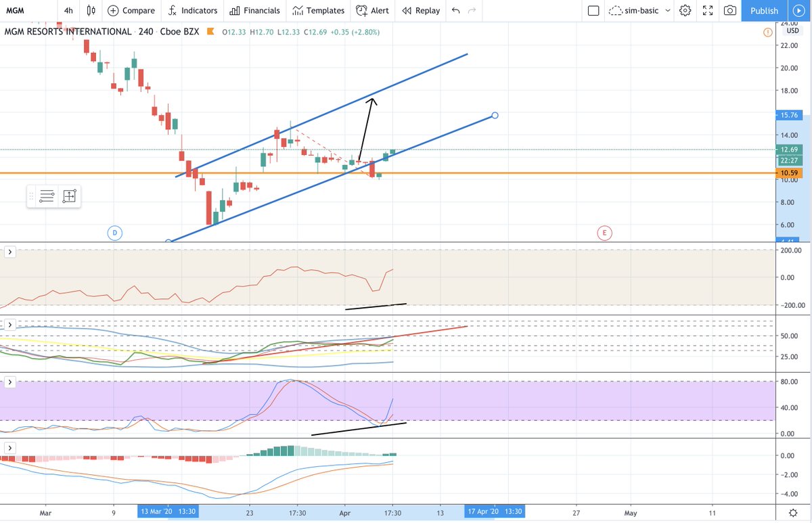
Task: Open the sim-basic layout dropdown
Action: pyautogui.click(x=639, y=11)
